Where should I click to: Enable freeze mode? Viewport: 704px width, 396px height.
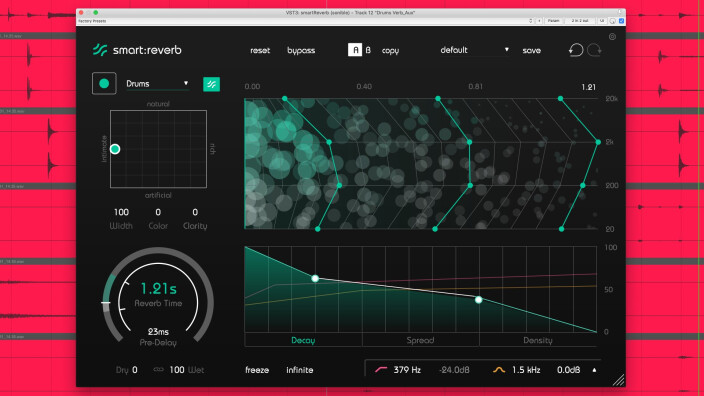coord(257,370)
